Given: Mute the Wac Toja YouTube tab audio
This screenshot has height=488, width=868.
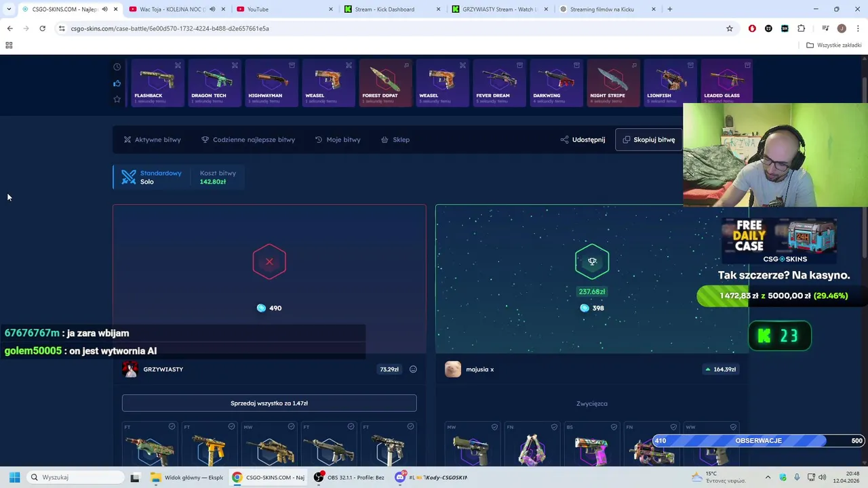Looking at the screenshot, I should point(212,9).
